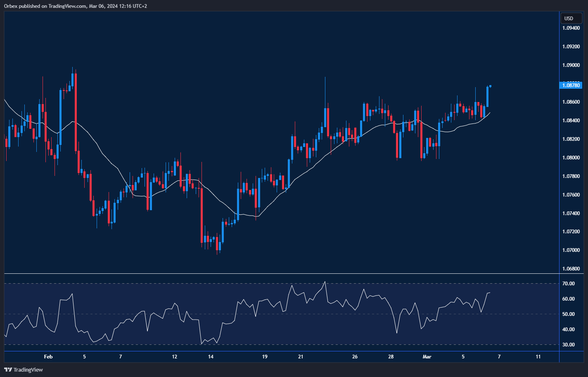This screenshot has height=377, width=588.
Task: Select the Mar label on time axis
Action: [427, 357]
